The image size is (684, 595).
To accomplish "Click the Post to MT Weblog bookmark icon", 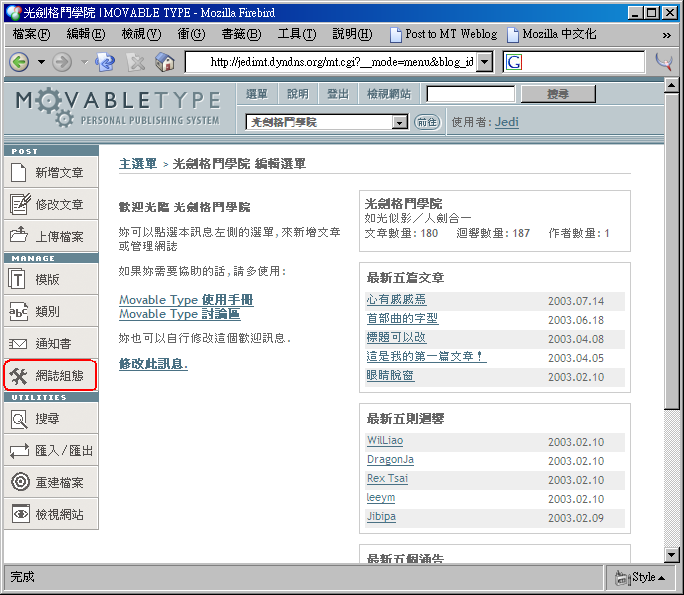I will [395, 34].
